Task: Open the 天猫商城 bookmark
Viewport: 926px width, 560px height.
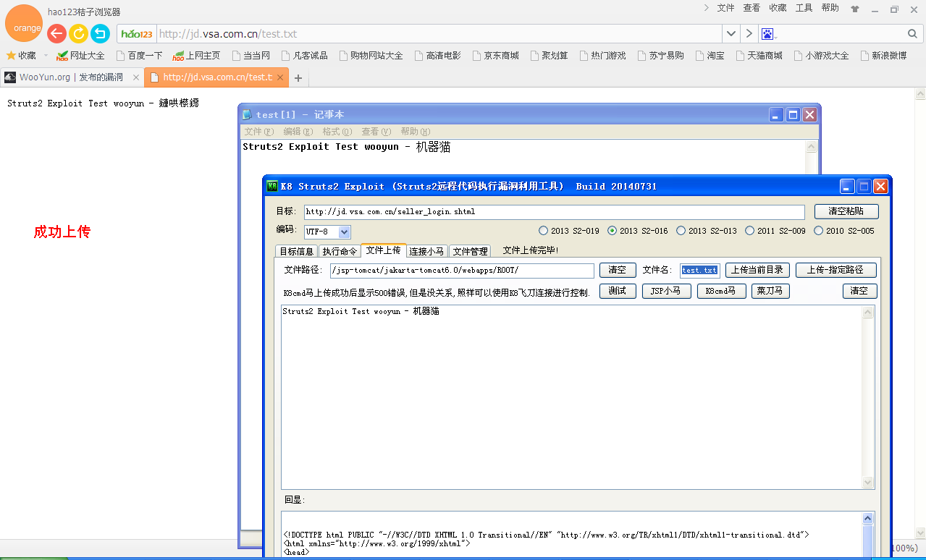Action: pyautogui.click(x=759, y=55)
